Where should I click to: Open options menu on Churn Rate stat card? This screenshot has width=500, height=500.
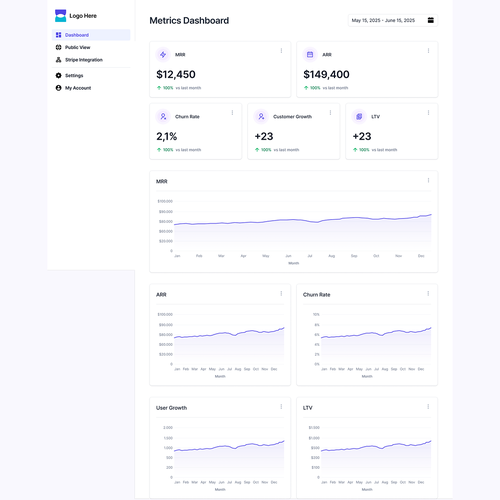pos(232,113)
